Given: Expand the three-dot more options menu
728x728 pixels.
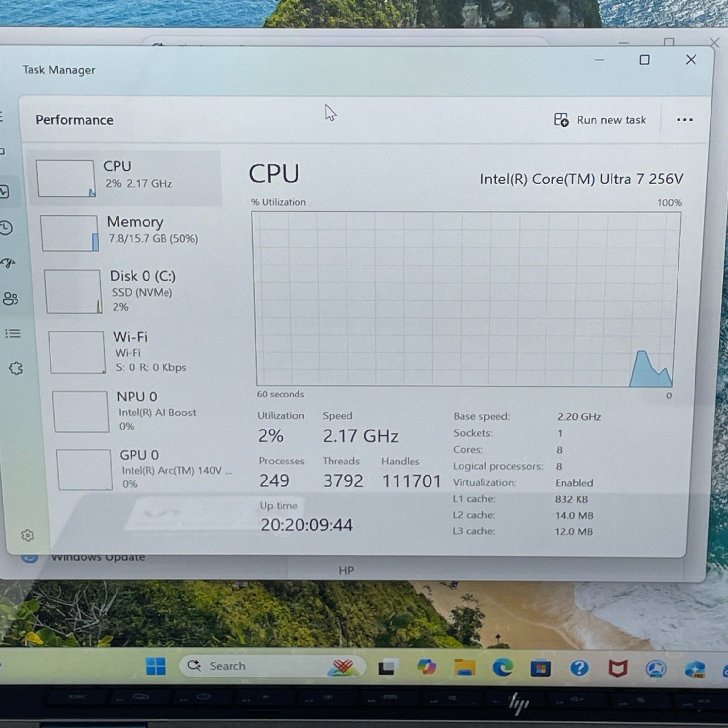Looking at the screenshot, I should pos(684,120).
